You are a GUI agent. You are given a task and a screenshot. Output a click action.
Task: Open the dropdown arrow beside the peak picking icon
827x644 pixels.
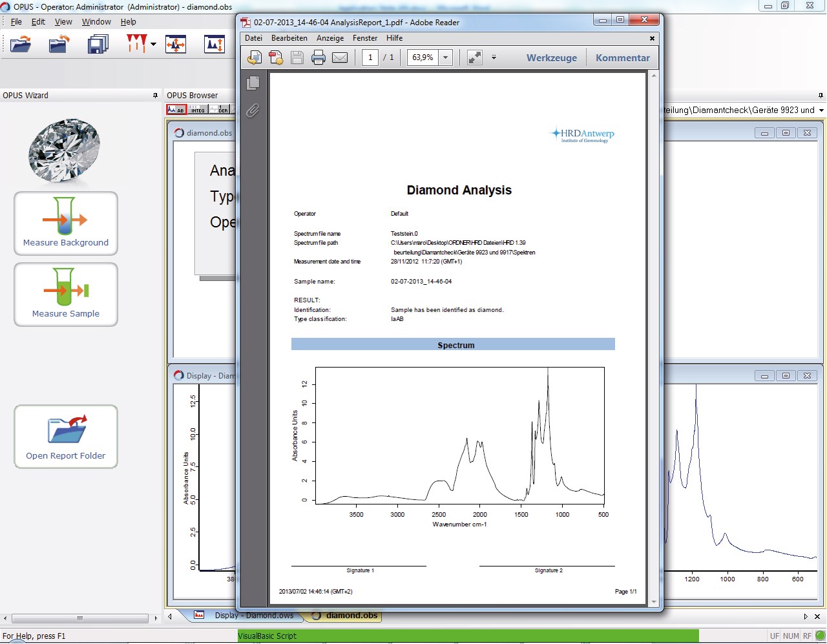pos(153,45)
